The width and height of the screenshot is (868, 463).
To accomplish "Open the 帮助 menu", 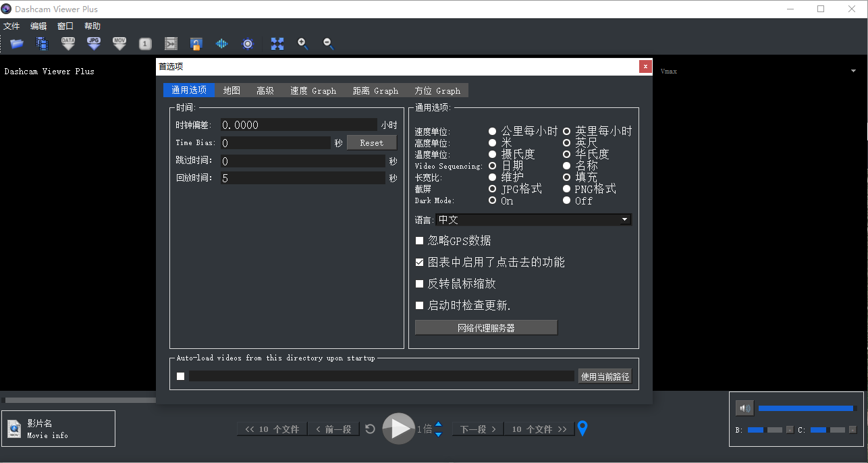I will pos(92,26).
